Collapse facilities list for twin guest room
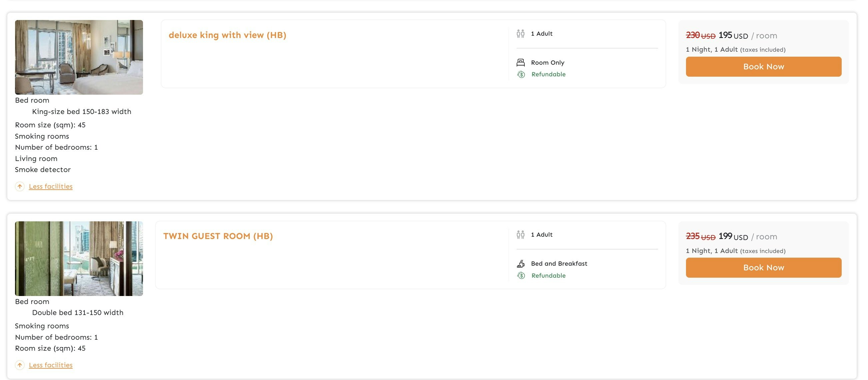 51,365
